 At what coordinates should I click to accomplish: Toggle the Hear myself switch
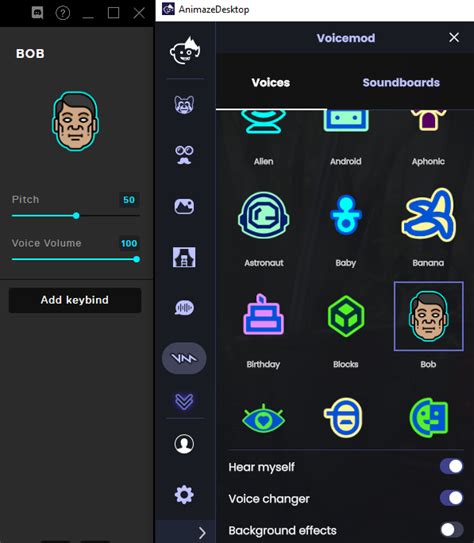(x=451, y=466)
